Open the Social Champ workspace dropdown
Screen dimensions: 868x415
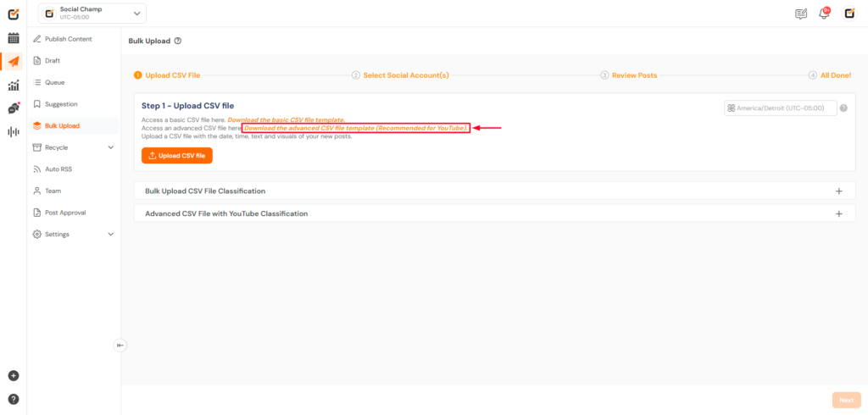pos(92,14)
